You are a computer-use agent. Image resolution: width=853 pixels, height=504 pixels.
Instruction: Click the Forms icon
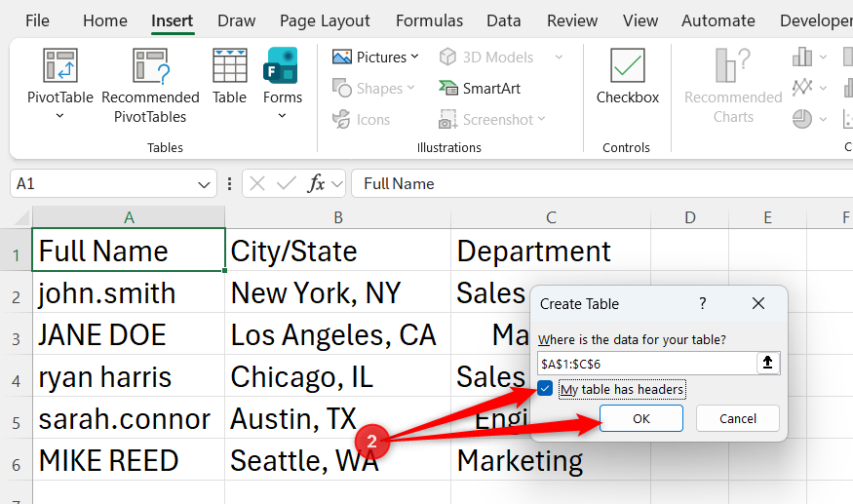(x=281, y=65)
